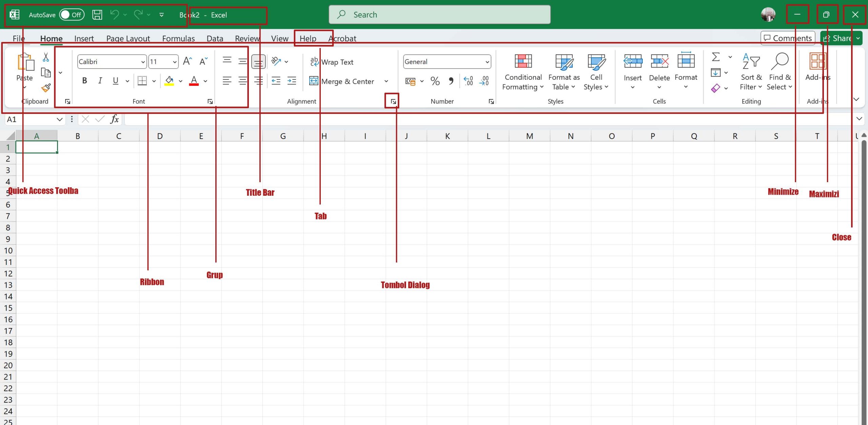The width and height of the screenshot is (868, 425).
Task: Click the Decrease Font Size icon
Action: tap(203, 61)
